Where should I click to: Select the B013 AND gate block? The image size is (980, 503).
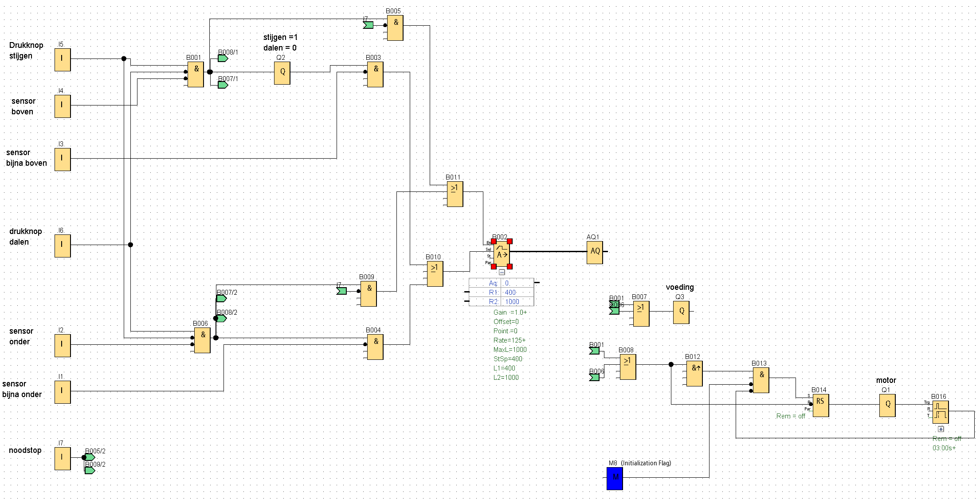click(x=761, y=380)
